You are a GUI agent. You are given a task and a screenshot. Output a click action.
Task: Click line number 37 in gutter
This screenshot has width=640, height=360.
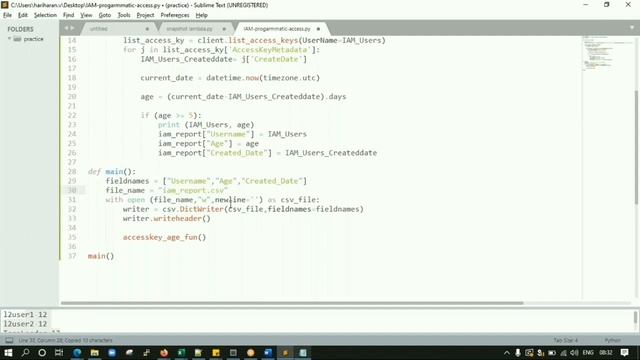click(x=72, y=256)
